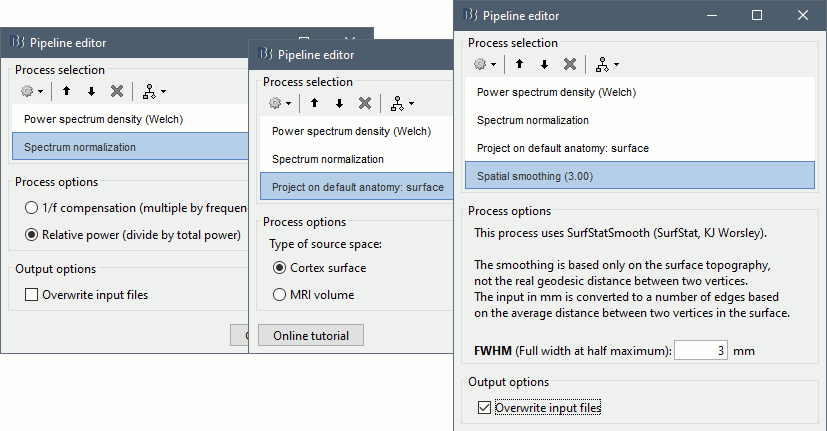Image resolution: width=827 pixels, height=431 pixels.
Task: Click delete X icon in the middle editor
Action: pyautogui.click(x=365, y=103)
